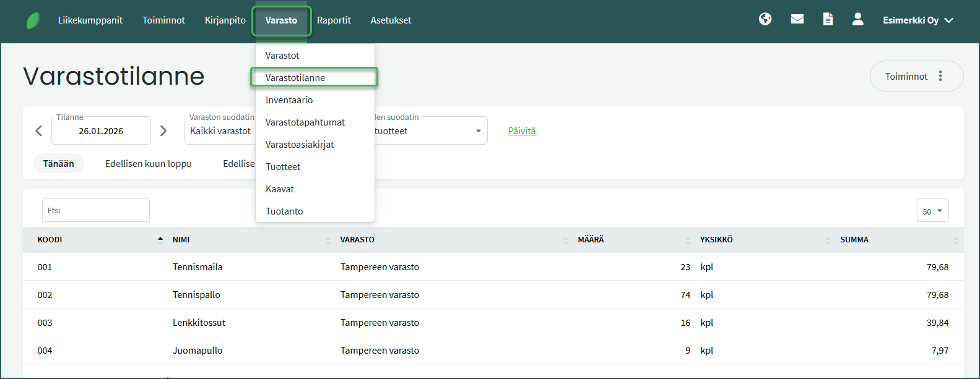Open the envelope messages icon

point(797,19)
